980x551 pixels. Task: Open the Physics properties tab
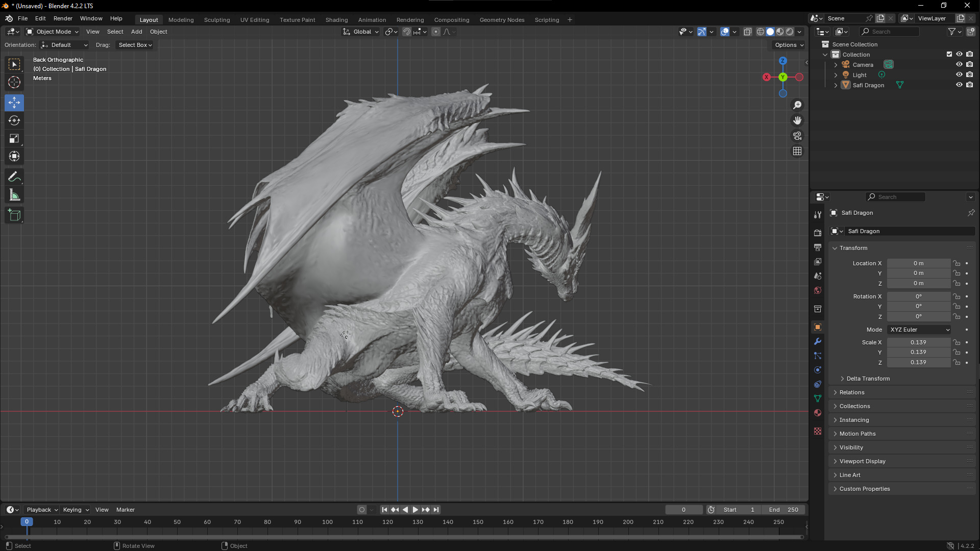[818, 370]
